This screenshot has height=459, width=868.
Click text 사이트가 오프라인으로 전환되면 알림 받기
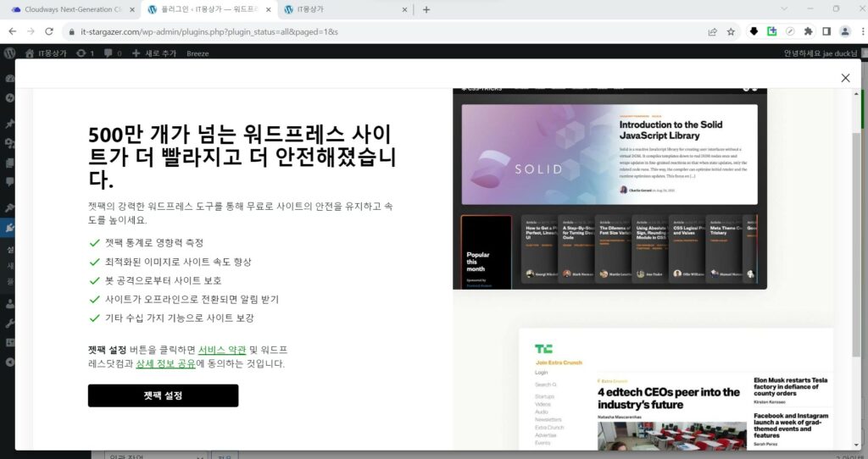coord(192,299)
